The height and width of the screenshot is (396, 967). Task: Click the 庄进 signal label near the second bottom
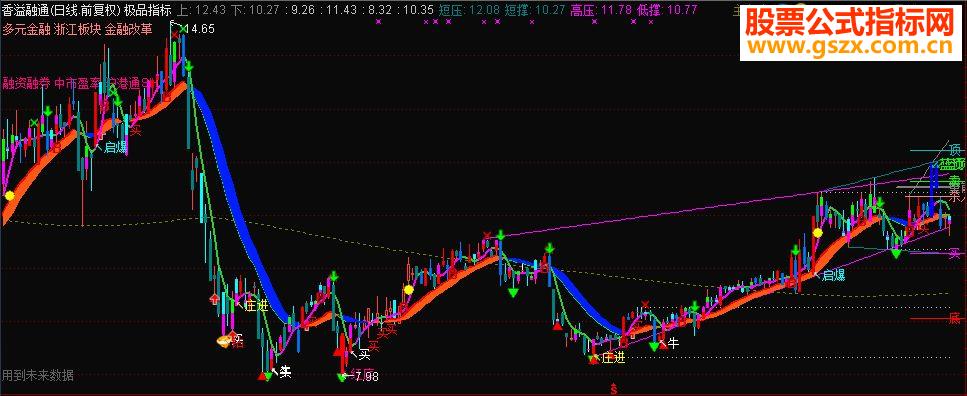tap(613, 357)
